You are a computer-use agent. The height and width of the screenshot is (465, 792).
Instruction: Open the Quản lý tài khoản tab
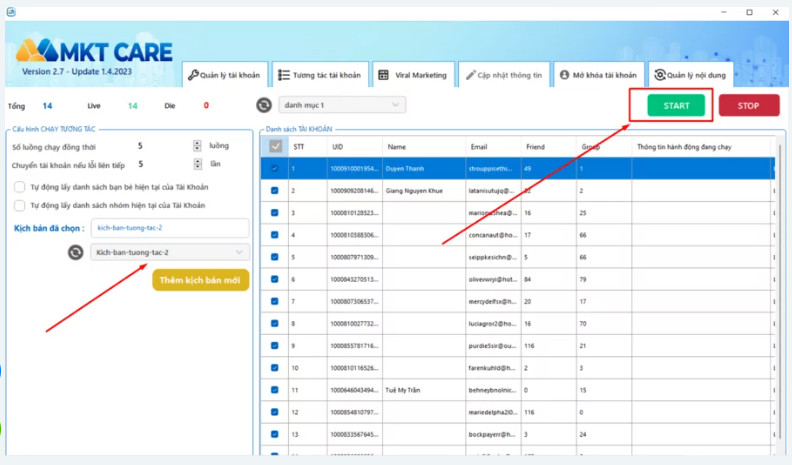pos(224,75)
